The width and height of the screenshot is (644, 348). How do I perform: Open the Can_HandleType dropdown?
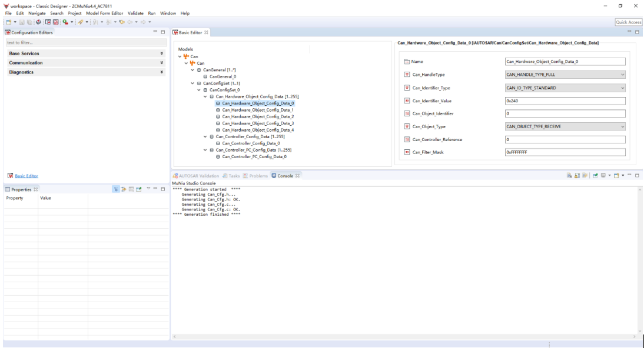coord(565,75)
